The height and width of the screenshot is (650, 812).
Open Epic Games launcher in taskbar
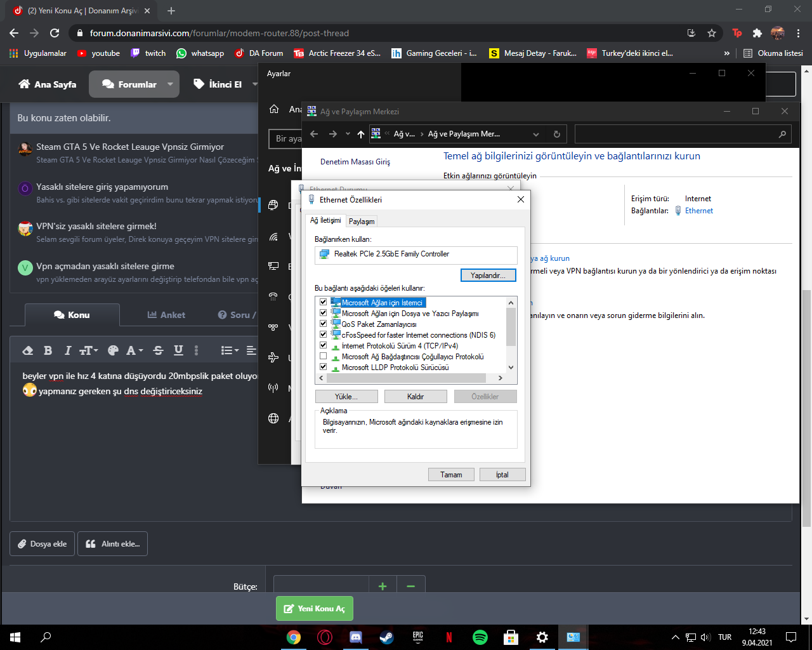[x=417, y=637]
